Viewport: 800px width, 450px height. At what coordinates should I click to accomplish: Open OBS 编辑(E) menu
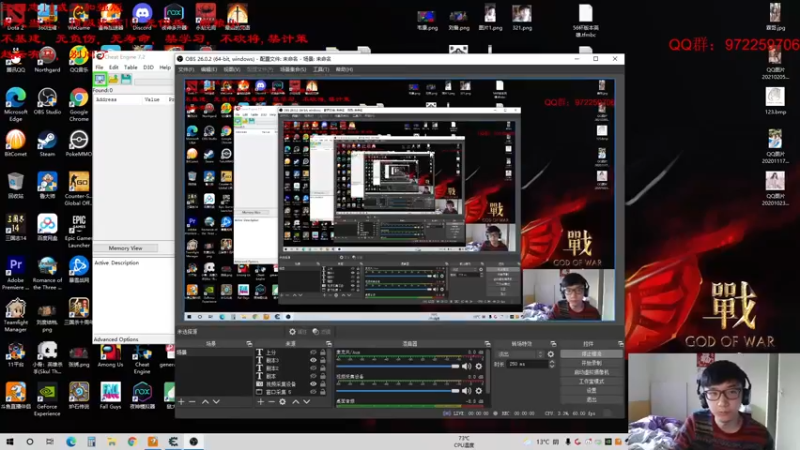pos(208,69)
